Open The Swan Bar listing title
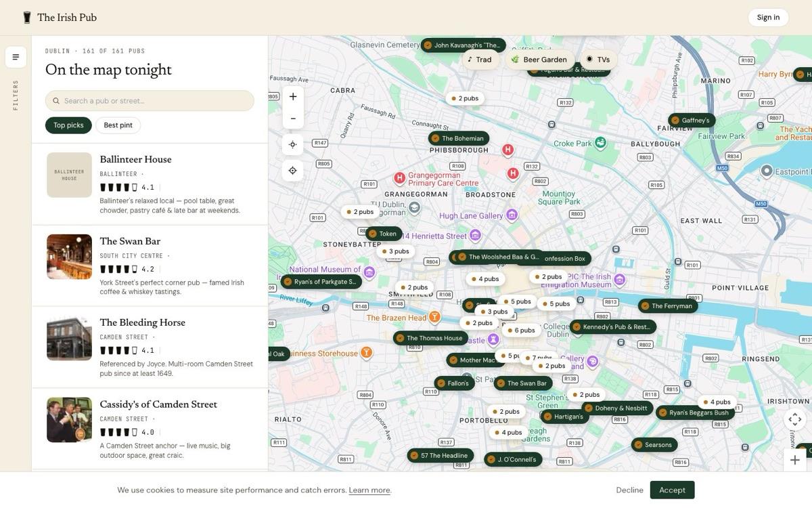812x508 pixels. pos(130,241)
